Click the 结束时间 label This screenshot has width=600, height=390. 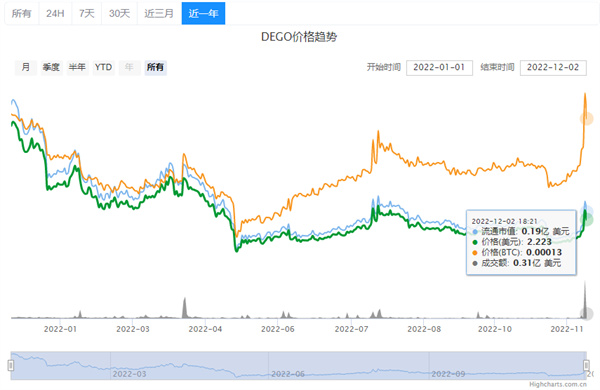point(497,67)
